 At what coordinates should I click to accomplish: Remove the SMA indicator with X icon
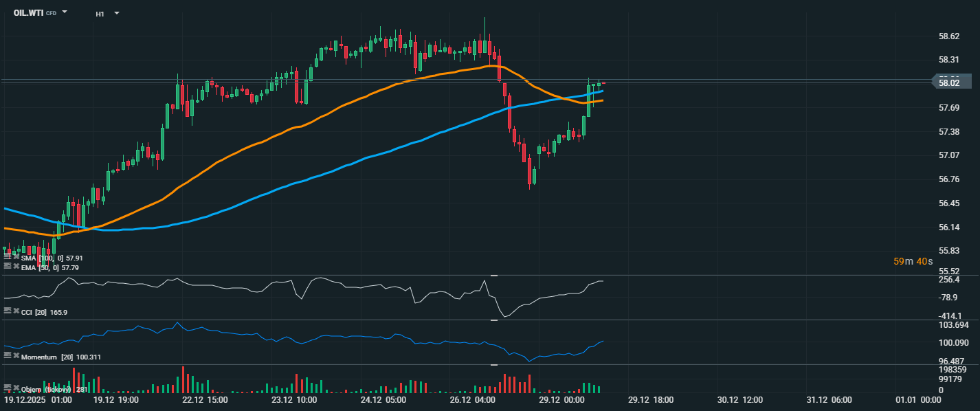click(x=16, y=258)
